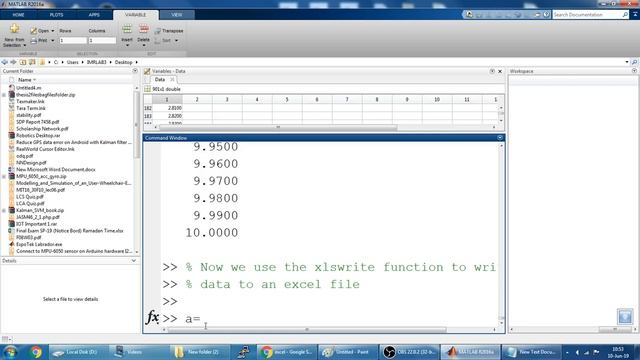
Task: Click the Rows input field
Action: (73, 40)
